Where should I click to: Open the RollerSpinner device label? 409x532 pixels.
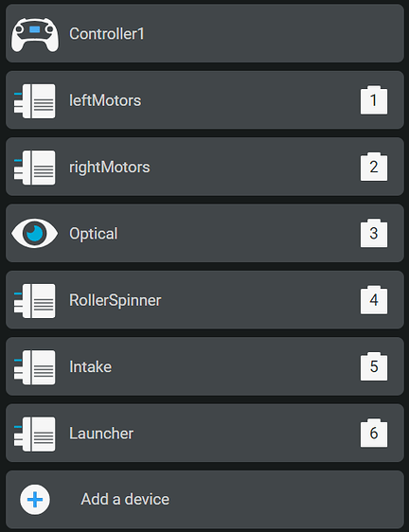[116, 301]
